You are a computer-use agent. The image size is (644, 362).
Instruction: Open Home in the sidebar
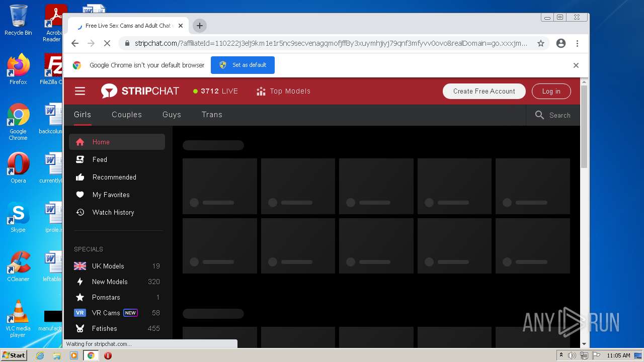click(x=117, y=142)
